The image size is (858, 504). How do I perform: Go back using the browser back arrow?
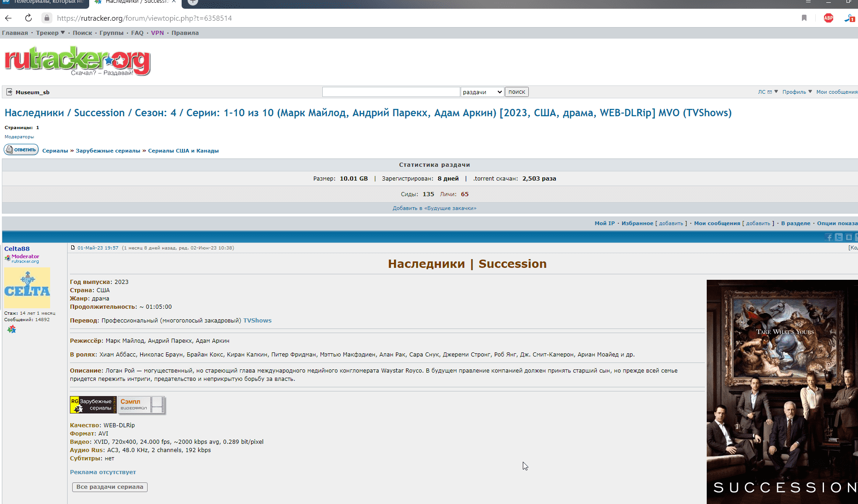(8, 18)
